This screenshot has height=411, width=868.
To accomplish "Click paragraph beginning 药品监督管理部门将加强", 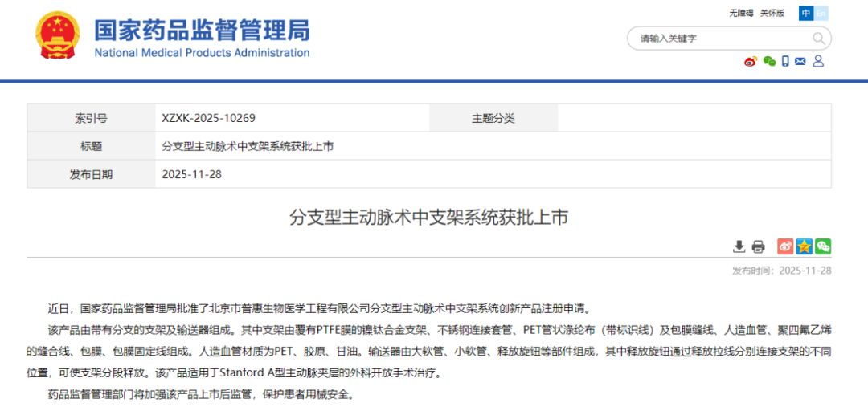I will (x=200, y=395).
